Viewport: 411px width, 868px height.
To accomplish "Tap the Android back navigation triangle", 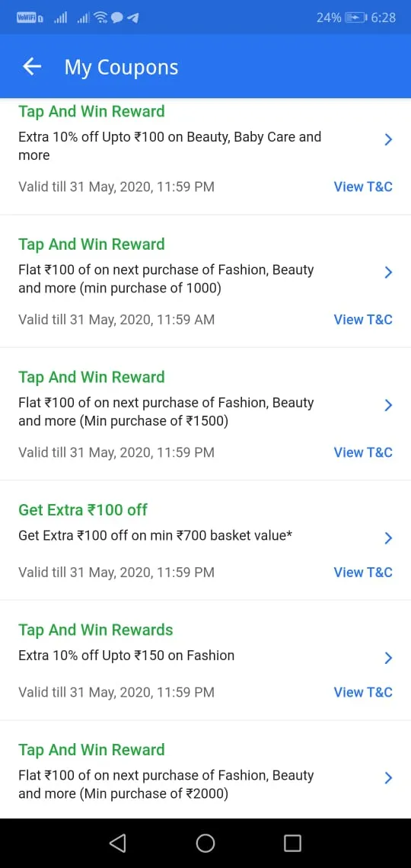I will click(x=118, y=843).
